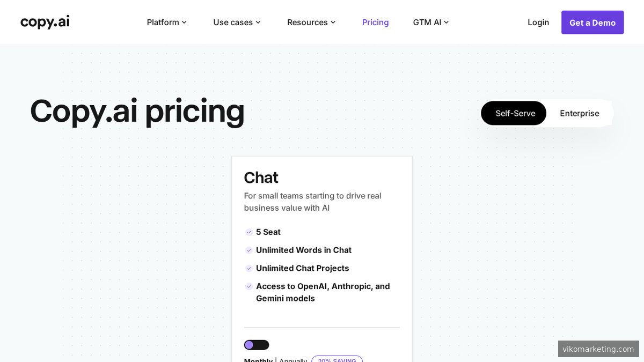Click the checkmark beside "Unlimited Chat Projects"
The image size is (644, 362).
coord(248,268)
